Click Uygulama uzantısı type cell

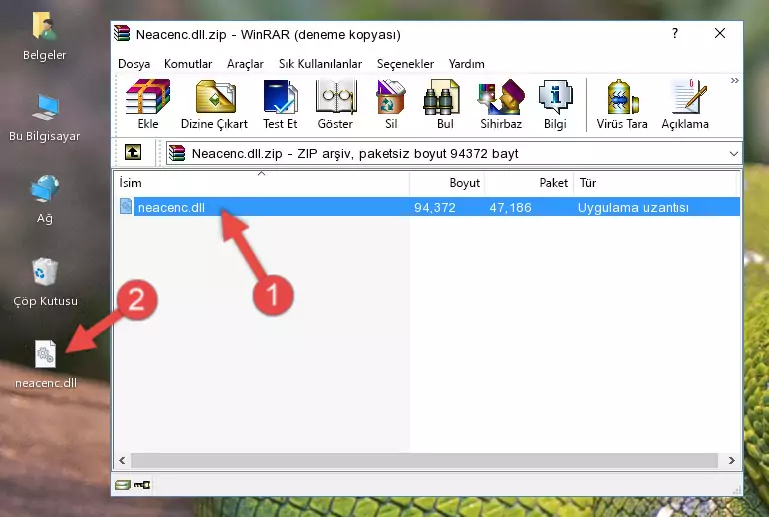pyautogui.click(x=633, y=207)
